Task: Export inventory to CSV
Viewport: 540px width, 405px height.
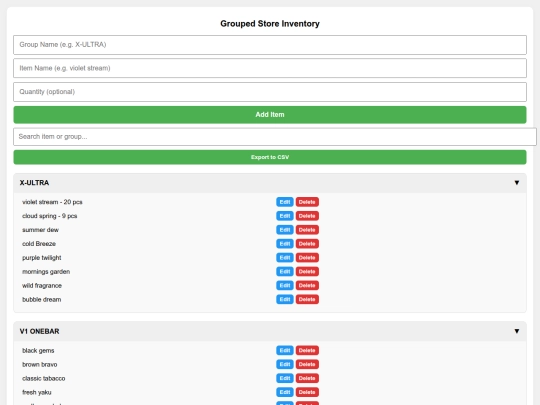Action: click(x=270, y=157)
